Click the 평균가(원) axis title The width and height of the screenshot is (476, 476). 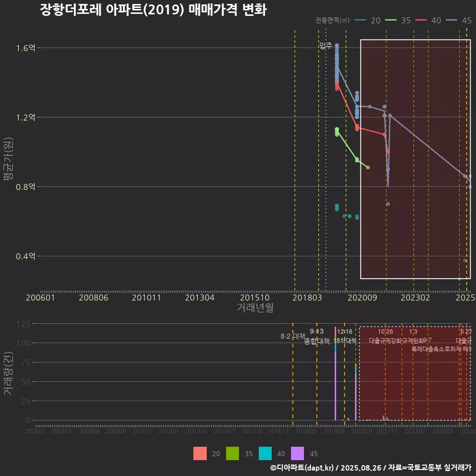(x=8, y=159)
